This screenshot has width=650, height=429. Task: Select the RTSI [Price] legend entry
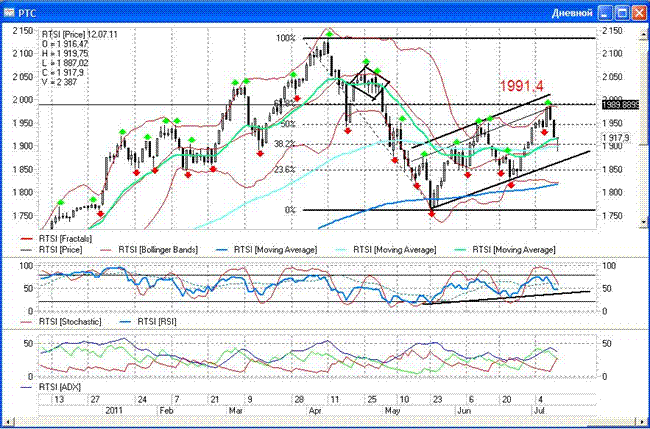pyautogui.click(x=61, y=250)
